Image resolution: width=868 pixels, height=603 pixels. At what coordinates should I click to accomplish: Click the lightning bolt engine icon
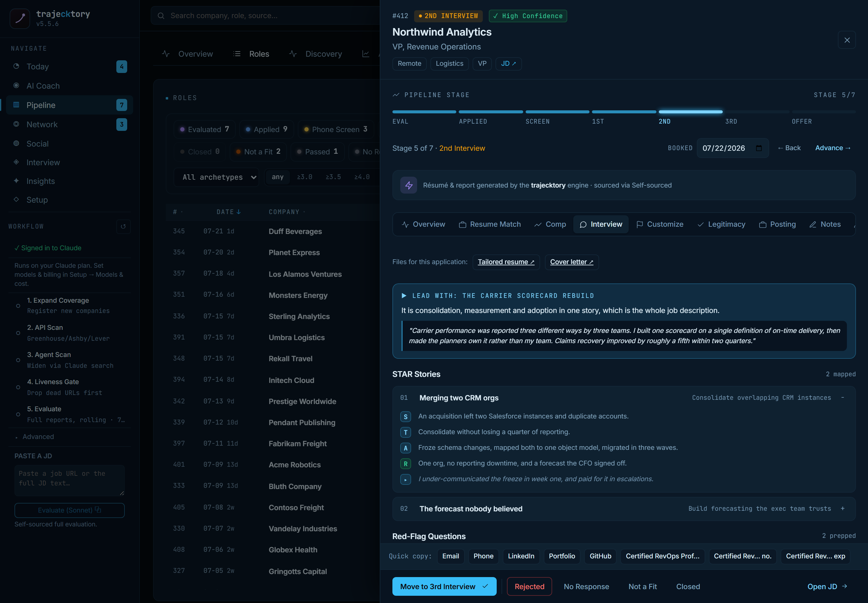(x=408, y=185)
